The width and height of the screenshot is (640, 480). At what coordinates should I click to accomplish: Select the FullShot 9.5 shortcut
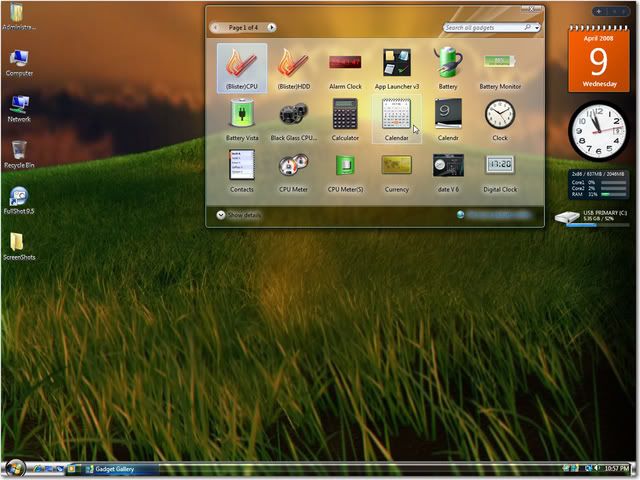19,200
